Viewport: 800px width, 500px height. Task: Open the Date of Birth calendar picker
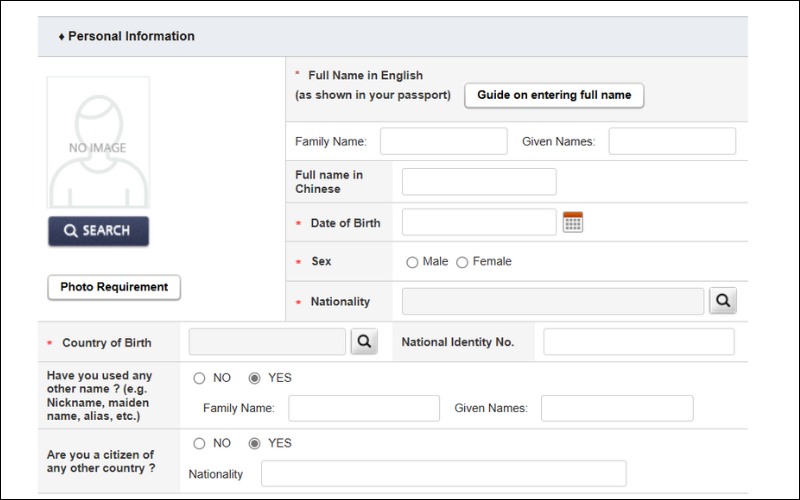(573, 222)
